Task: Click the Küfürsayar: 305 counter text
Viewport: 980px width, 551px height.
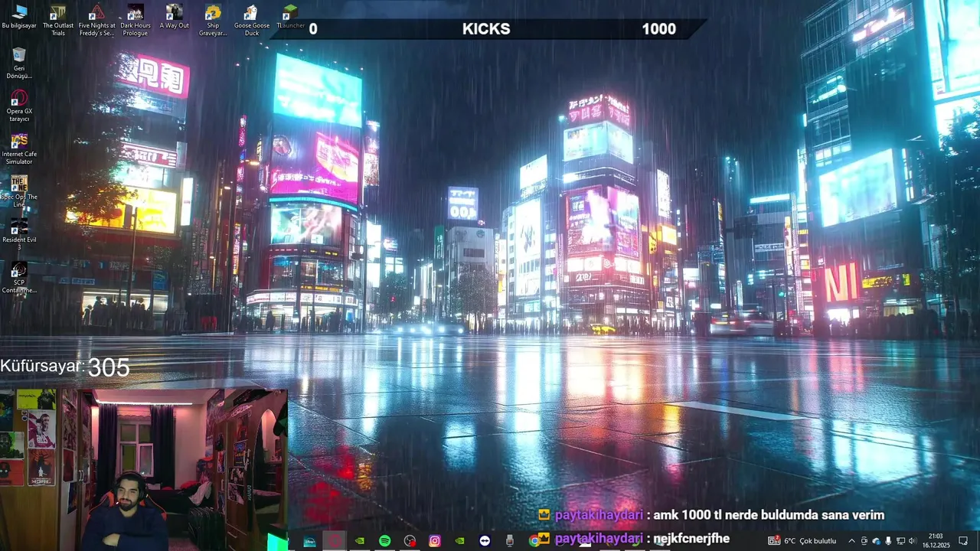Action: point(65,367)
